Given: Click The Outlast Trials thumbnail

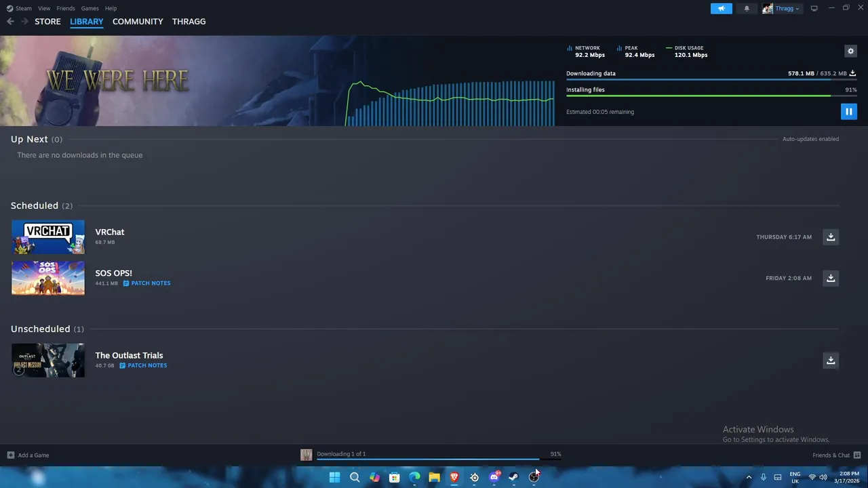Looking at the screenshot, I should pyautogui.click(x=48, y=360).
